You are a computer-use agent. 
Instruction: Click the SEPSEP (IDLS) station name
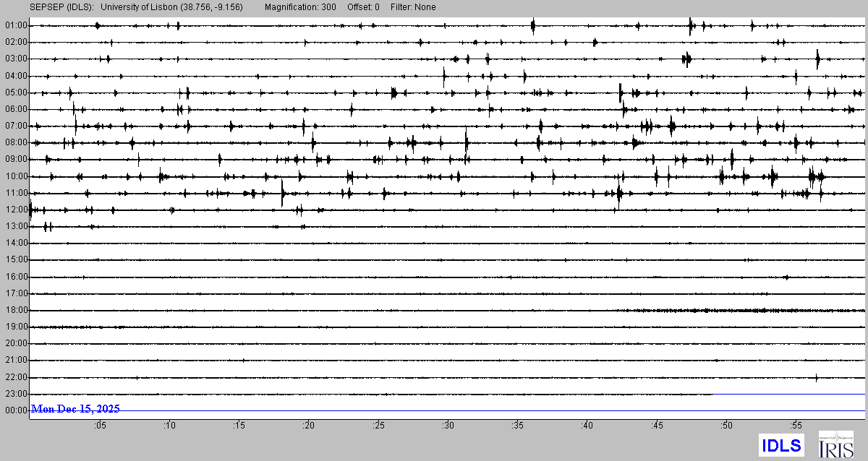tap(61, 7)
